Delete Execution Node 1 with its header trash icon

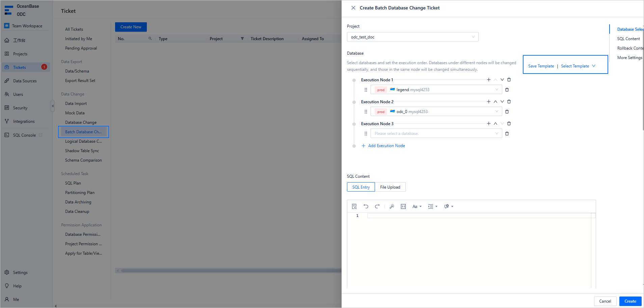tap(509, 80)
